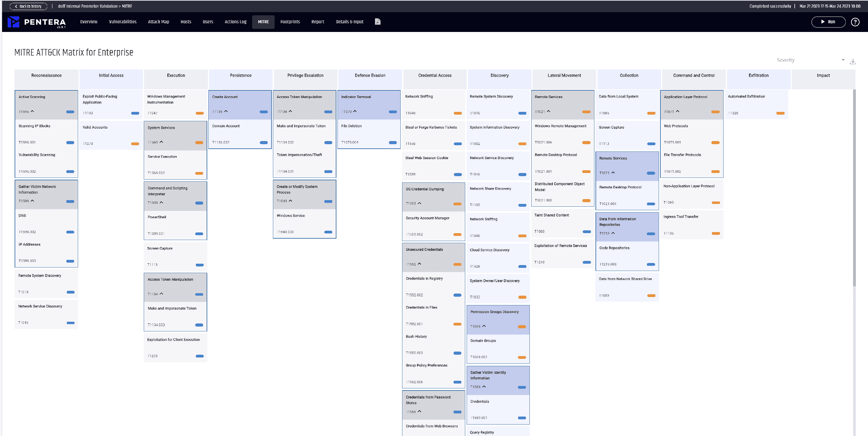Click orange severity pill on Valid Accounts
868x436 pixels.
coord(135,144)
